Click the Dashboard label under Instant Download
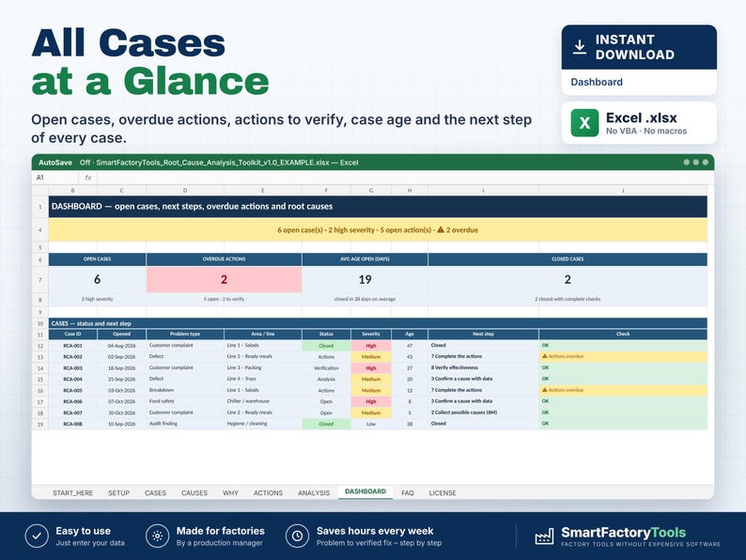 coord(597,82)
